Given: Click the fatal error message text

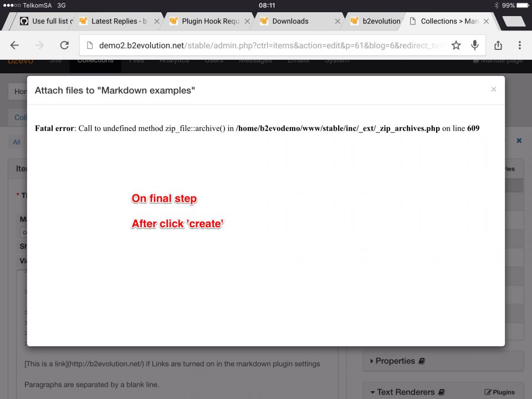Looking at the screenshot, I should point(257,128).
